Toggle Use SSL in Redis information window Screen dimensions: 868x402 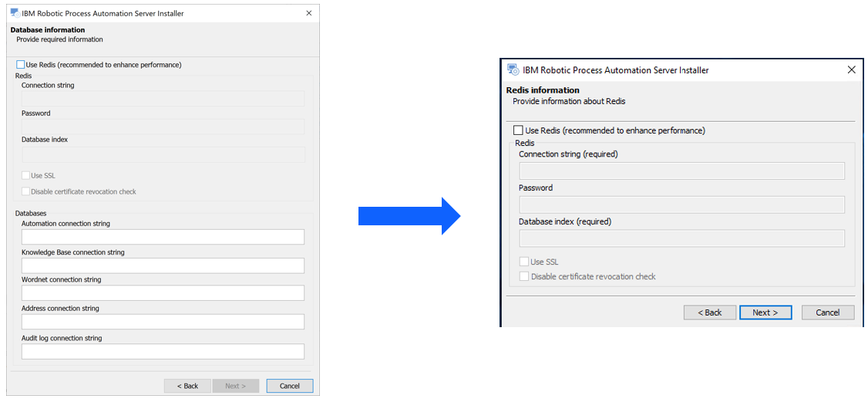523,262
